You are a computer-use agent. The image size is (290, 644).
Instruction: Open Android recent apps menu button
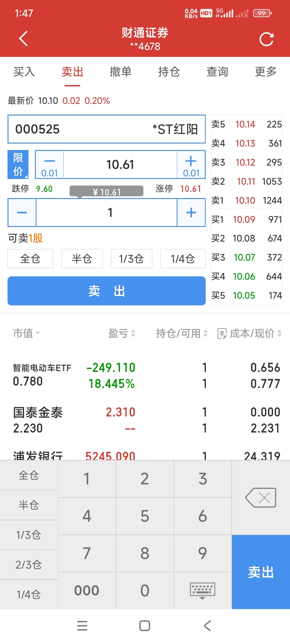[82, 626]
